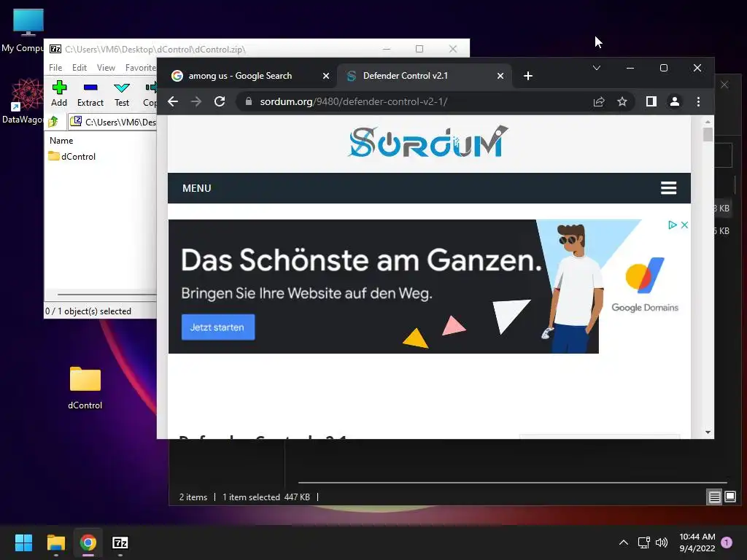
Task: Go back in Chrome browser
Action: 173,101
